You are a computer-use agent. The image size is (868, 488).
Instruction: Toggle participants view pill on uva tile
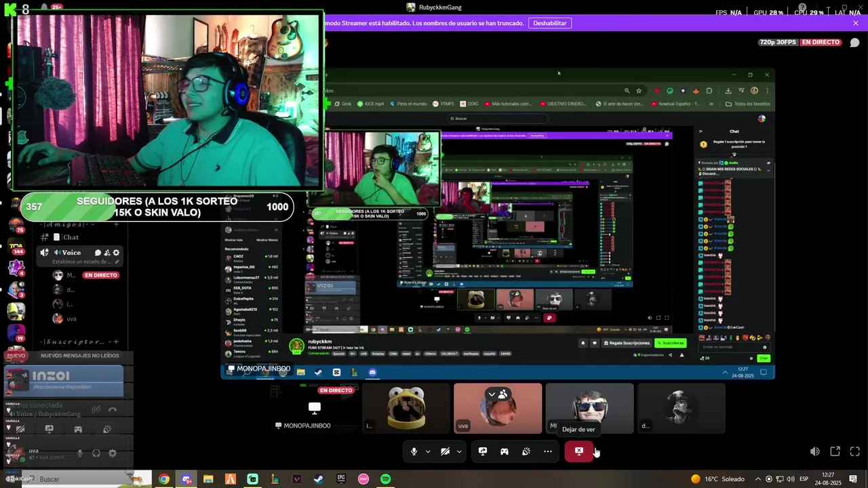click(x=498, y=394)
